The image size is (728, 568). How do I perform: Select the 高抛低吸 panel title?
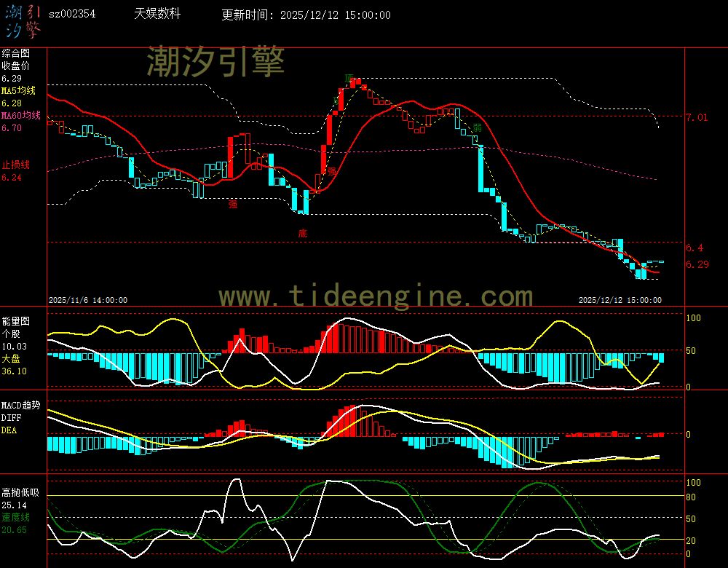click(x=20, y=492)
